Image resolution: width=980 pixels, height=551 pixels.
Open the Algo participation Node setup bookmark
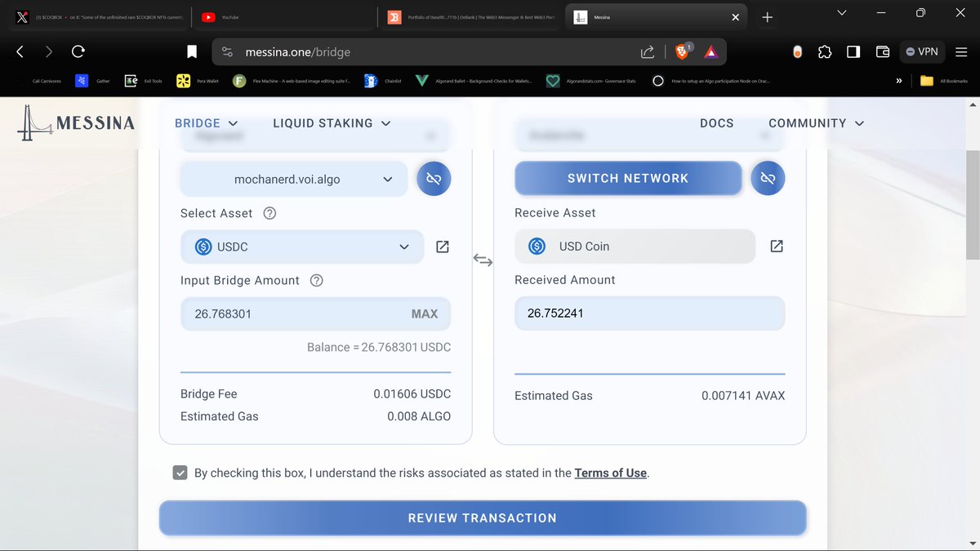point(710,81)
